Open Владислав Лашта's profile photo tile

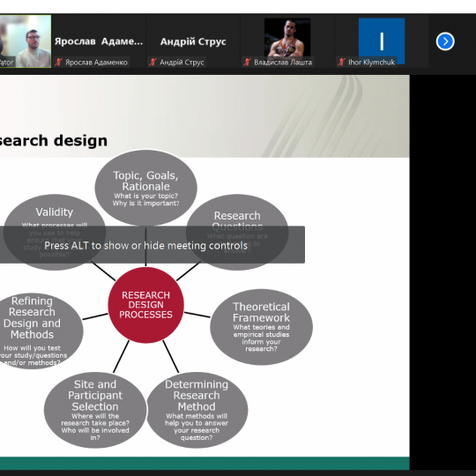287,38
